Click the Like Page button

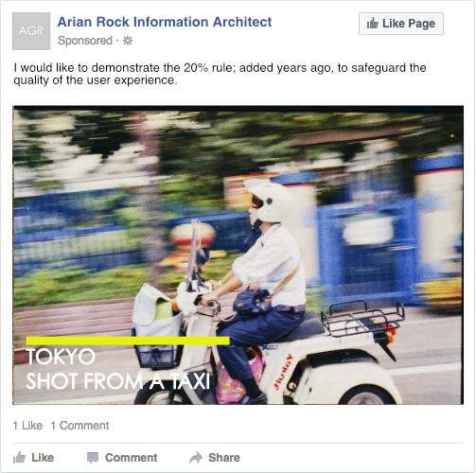pyautogui.click(x=401, y=24)
